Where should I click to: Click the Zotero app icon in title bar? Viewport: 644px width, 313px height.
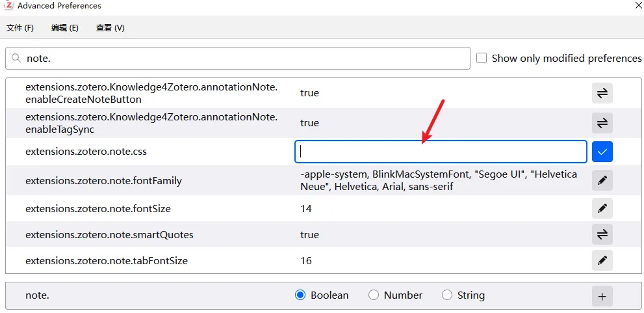coord(8,5)
